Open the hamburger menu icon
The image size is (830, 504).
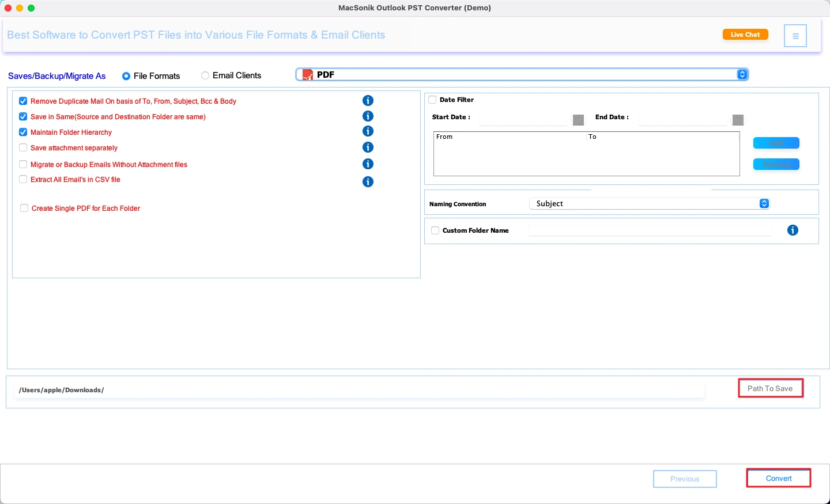tap(795, 36)
